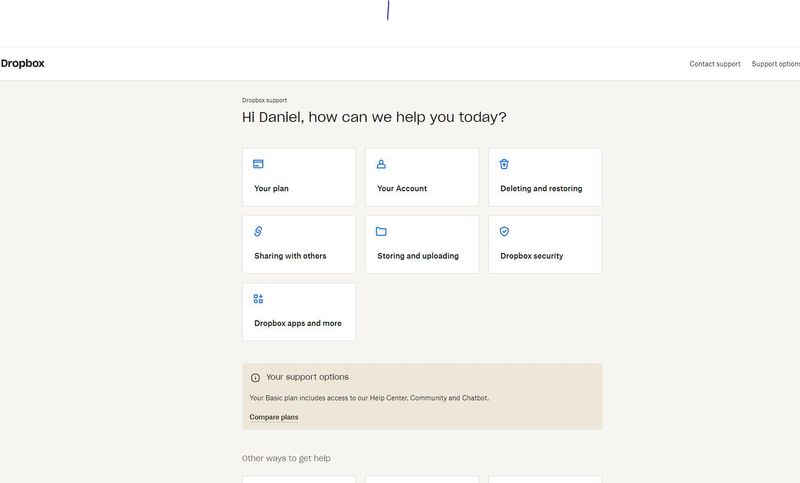The image size is (800, 483).
Task: Select the "Your Account" topic label
Action: pyautogui.click(x=402, y=188)
